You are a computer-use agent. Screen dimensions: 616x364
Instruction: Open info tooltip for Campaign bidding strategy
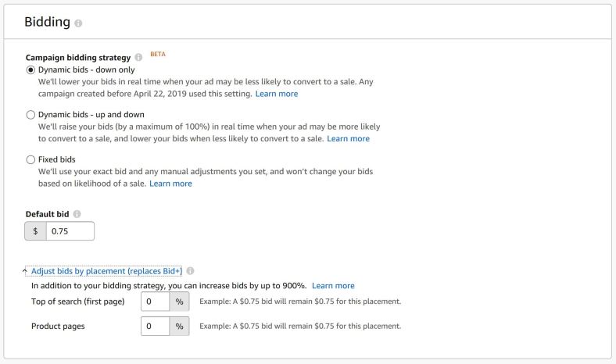point(138,58)
